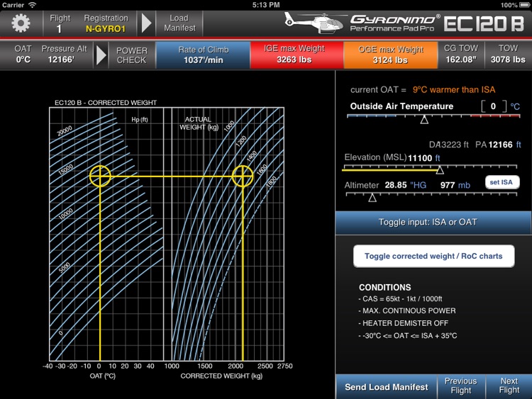Open the POWER CHECK section
The width and height of the screenshot is (532, 399).
click(132, 55)
